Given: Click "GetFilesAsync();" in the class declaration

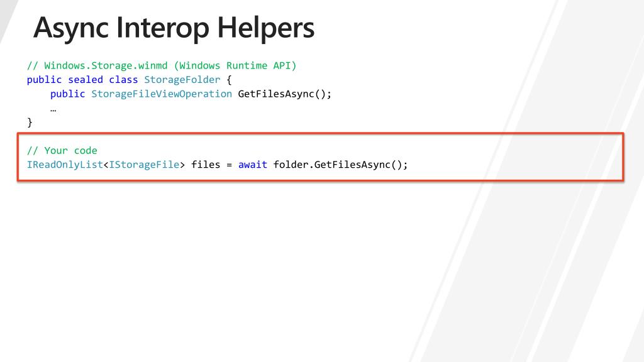Looking at the screenshot, I should [285, 94].
